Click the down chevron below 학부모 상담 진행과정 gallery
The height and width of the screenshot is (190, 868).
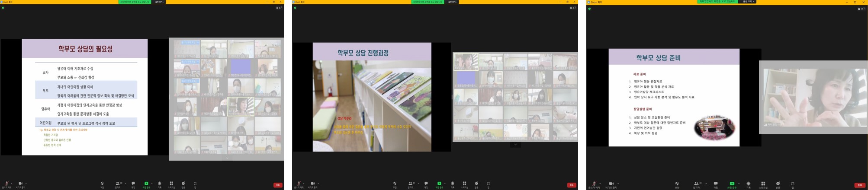pyautogui.click(x=515, y=145)
